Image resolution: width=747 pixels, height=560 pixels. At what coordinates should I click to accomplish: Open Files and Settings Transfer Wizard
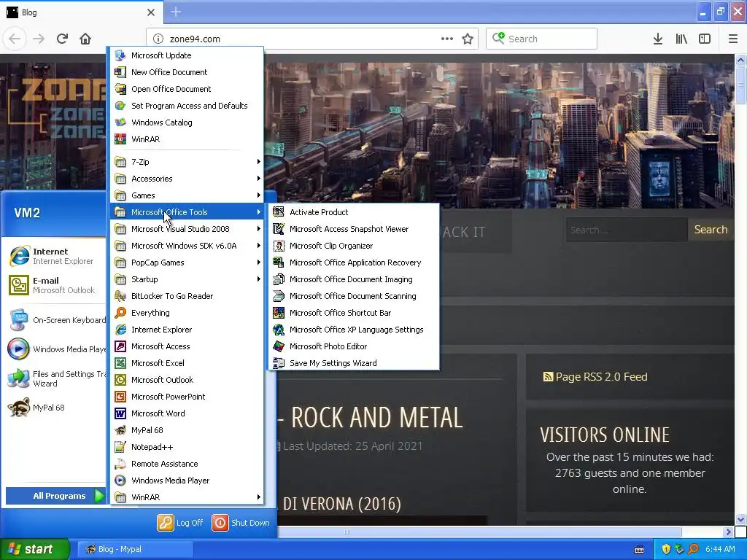click(55, 378)
